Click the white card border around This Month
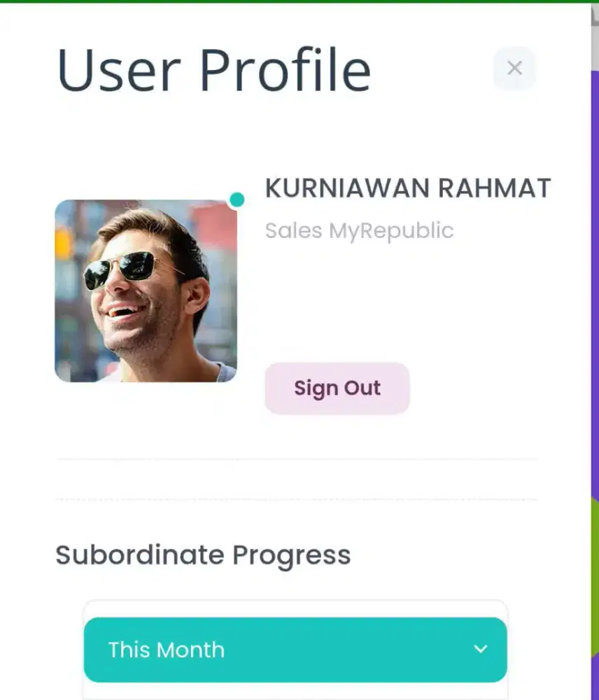599x700 pixels. coord(295,606)
